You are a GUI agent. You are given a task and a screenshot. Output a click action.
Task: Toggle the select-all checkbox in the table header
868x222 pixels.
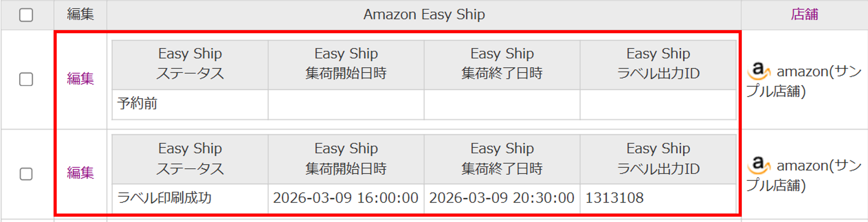coord(26,14)
